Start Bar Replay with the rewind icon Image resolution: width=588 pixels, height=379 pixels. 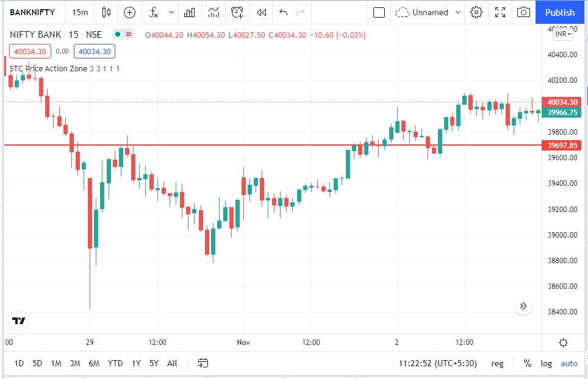click(261, 12)
